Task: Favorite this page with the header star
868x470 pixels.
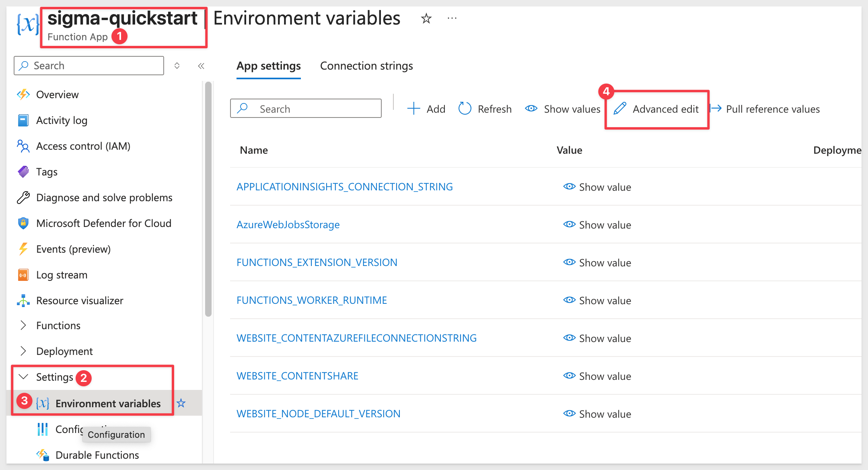Action: tap(426, 19)
